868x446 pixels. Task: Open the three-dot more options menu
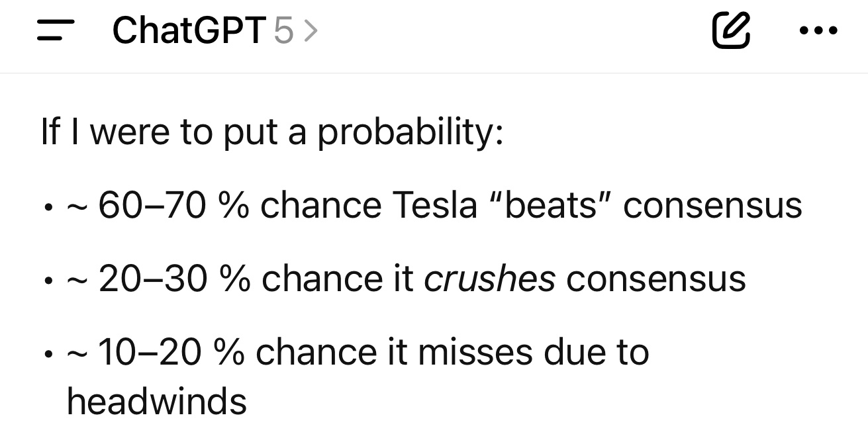[818, 30]
